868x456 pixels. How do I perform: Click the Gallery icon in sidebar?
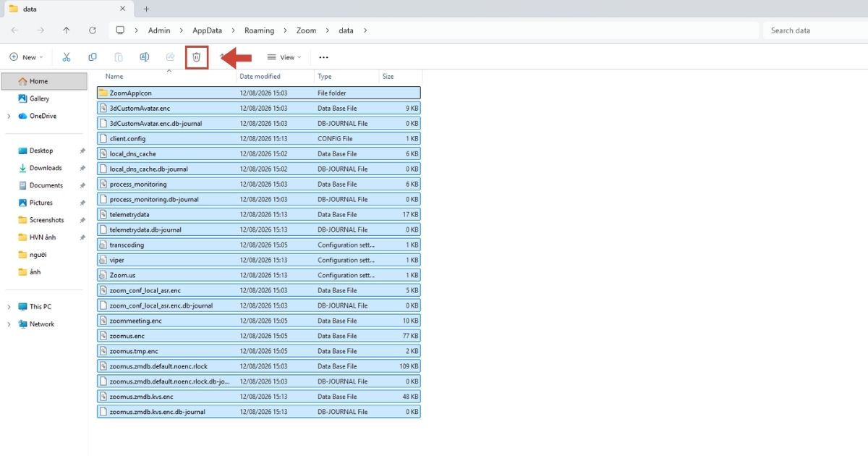22,98
